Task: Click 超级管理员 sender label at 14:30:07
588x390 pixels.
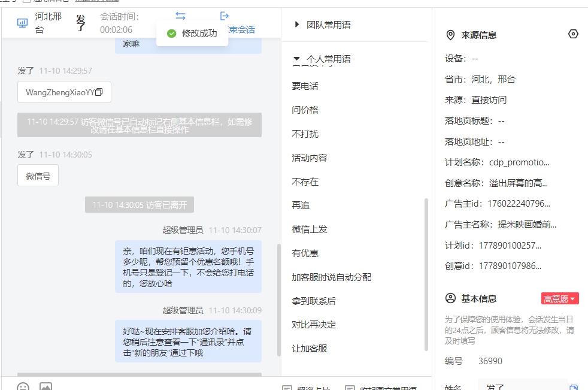Action: pyautogui.click(x=183, y=230)
